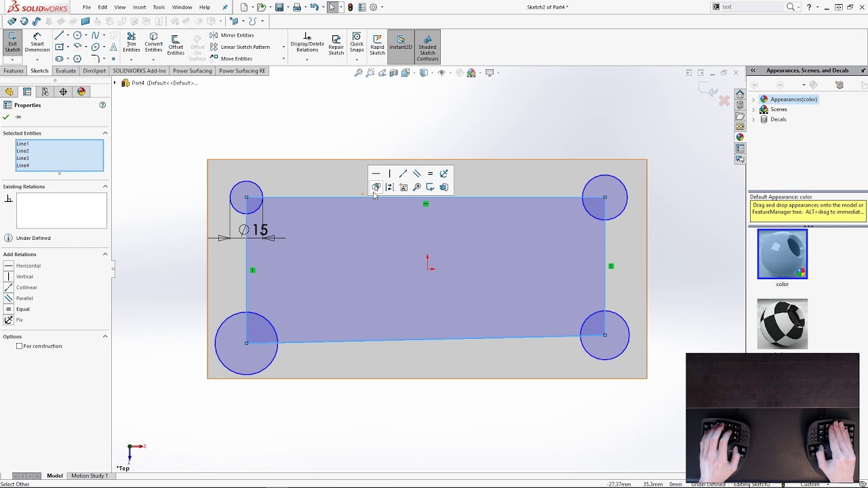This screenshot has width=868, height=488.
Task: Start a Linear Sketch Pattern
Action: coord(240,47)
